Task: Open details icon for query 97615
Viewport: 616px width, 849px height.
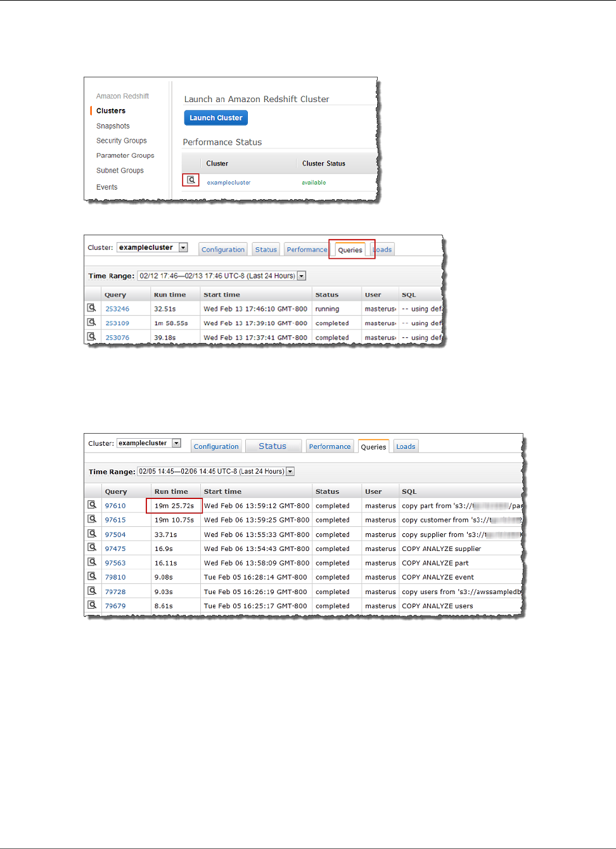Action: coord(92,519)
